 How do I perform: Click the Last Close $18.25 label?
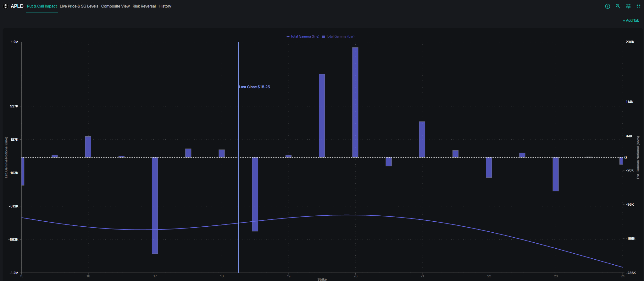254,87
